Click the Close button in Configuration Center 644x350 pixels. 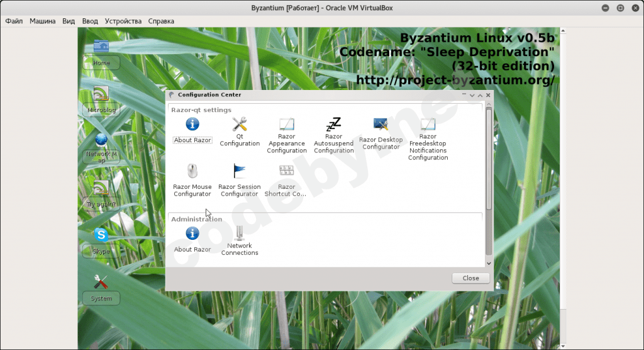470,278
